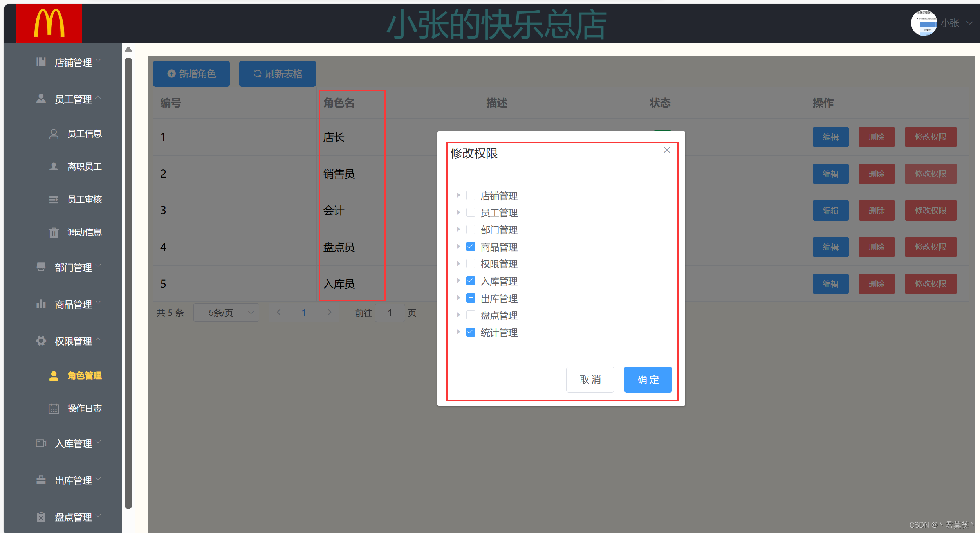Click the 调动信息 trash icon

(x=54, y=232)
